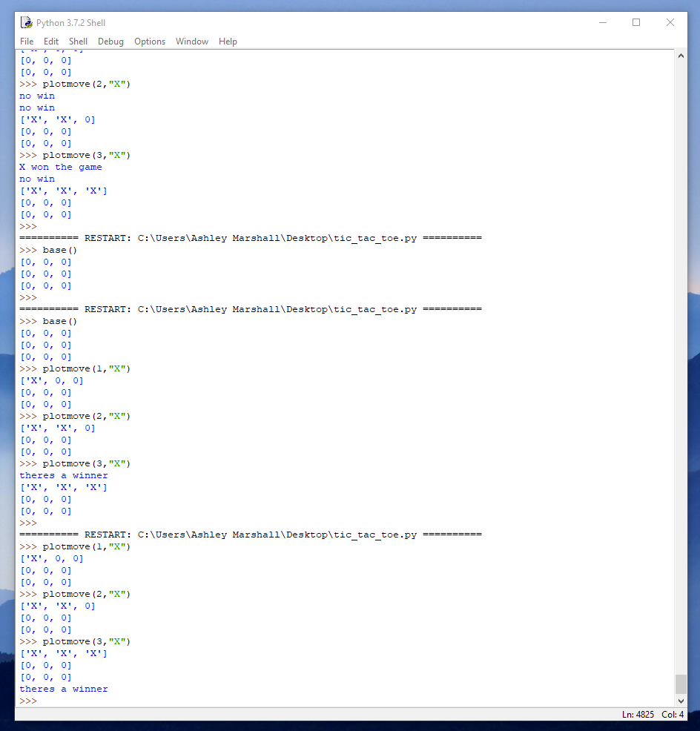Close the Python 3.7.2 Shell window
700x731 pixels.
670,23
